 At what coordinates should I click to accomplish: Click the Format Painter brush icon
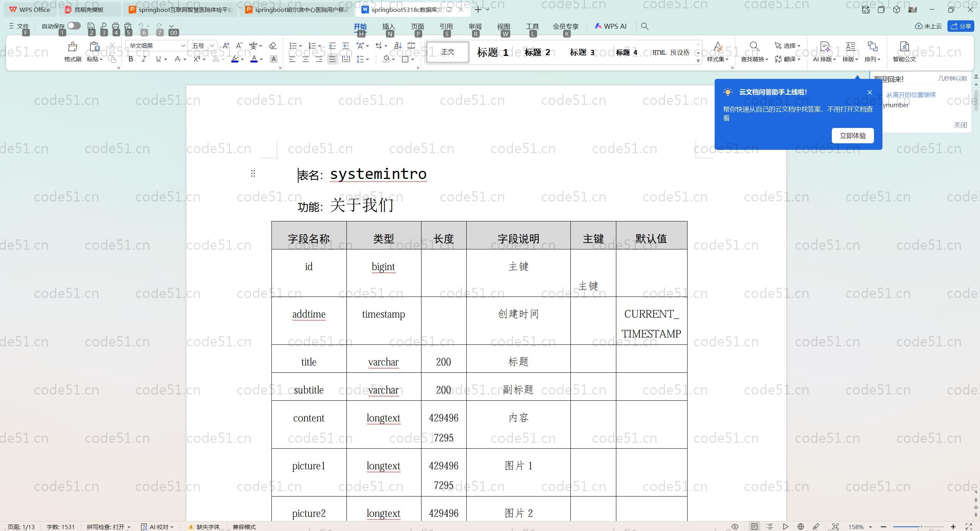(x=72, y=47)
